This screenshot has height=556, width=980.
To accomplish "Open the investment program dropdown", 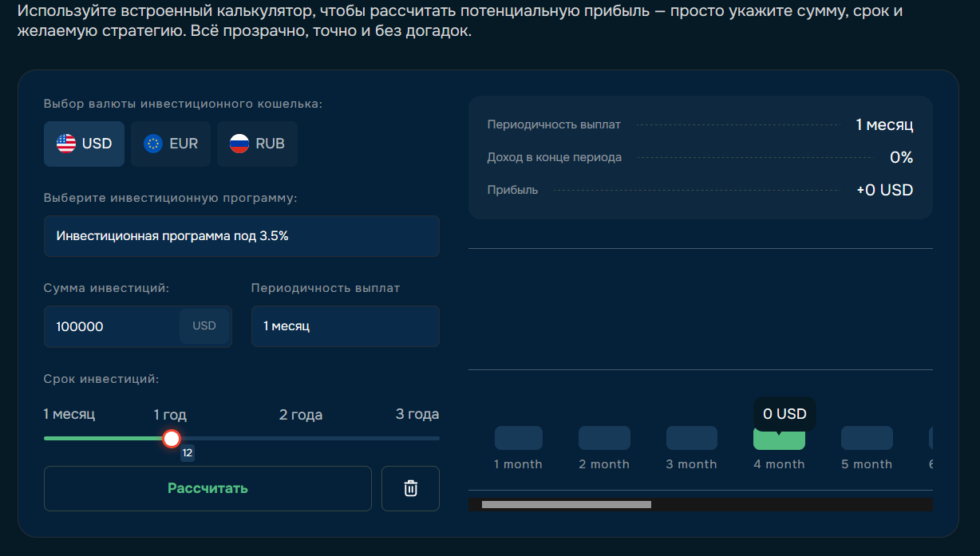I will 241,236.
